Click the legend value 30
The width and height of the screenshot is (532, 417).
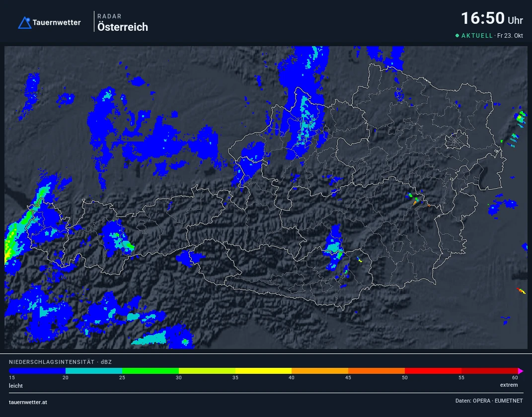179,378
